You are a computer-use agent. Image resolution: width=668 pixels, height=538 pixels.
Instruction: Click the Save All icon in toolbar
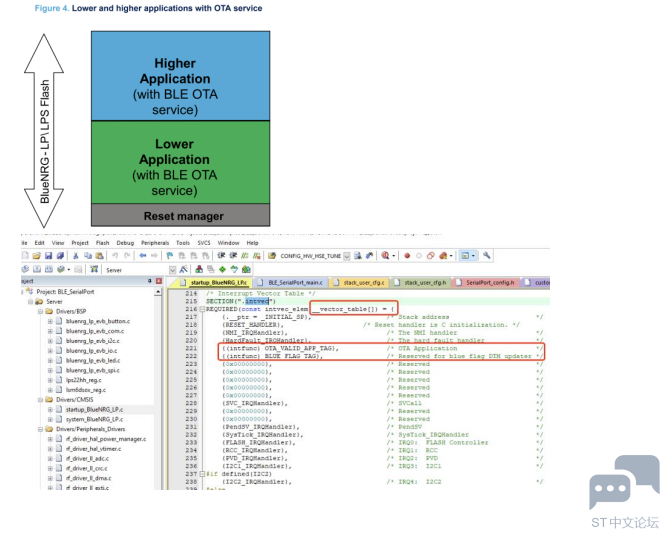pos(60,256)
